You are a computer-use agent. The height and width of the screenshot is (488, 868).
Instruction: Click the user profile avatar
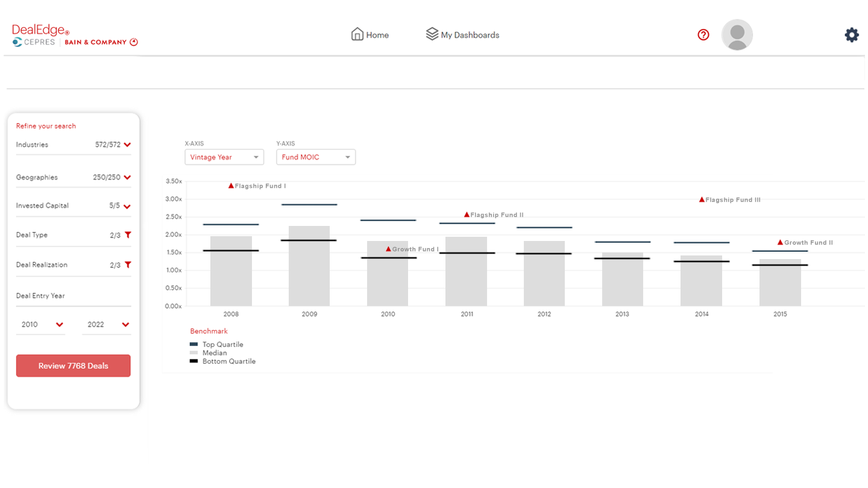[737, 35]
